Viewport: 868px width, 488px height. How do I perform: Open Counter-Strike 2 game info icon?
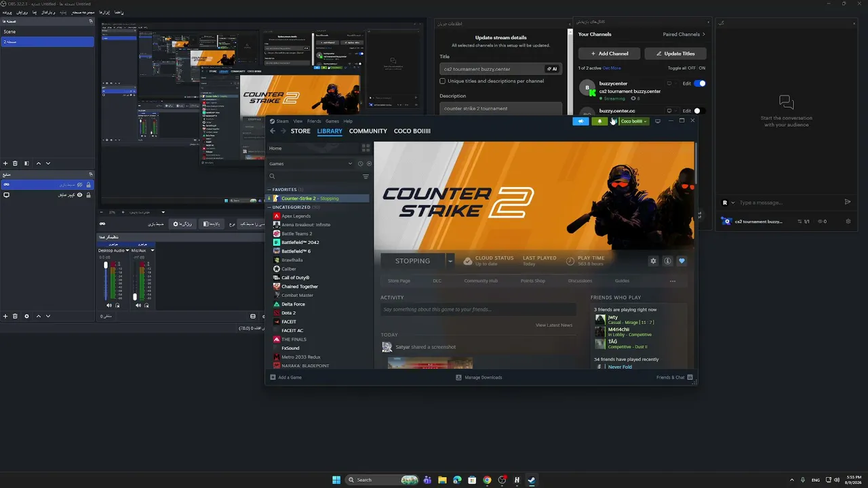point(667,261)
